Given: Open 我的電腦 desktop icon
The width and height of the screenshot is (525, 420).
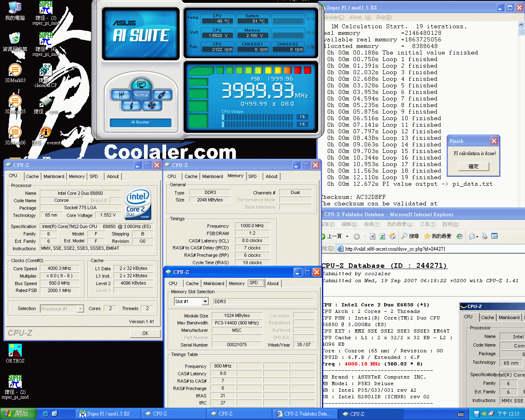Looking at the screenshot, I should pos(15,11).
